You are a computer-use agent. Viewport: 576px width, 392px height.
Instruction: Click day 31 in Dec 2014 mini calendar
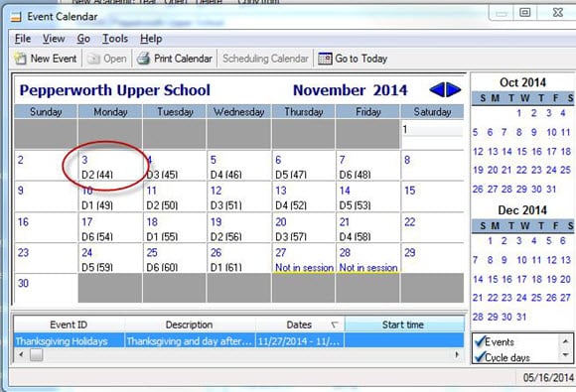521,317
